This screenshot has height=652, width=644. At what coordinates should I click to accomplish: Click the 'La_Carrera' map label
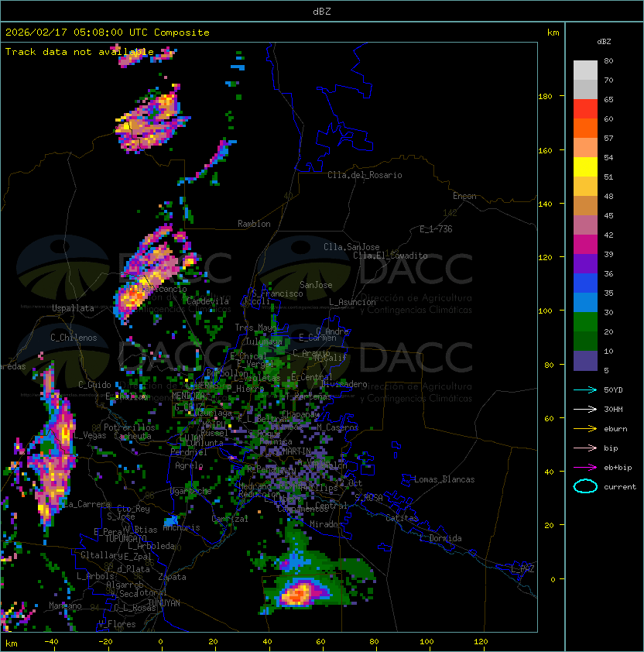click(x=87, y=504)
